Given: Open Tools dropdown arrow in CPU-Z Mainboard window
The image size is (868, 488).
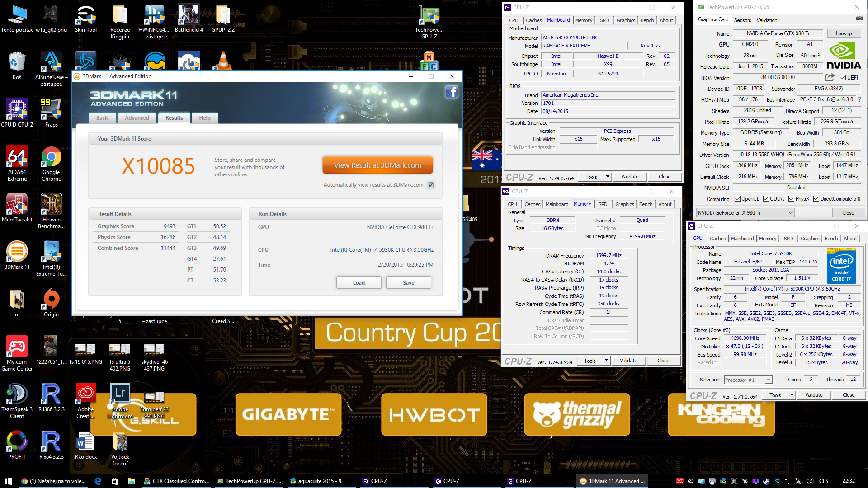Looking at the screenshot, I should point(608,177).
